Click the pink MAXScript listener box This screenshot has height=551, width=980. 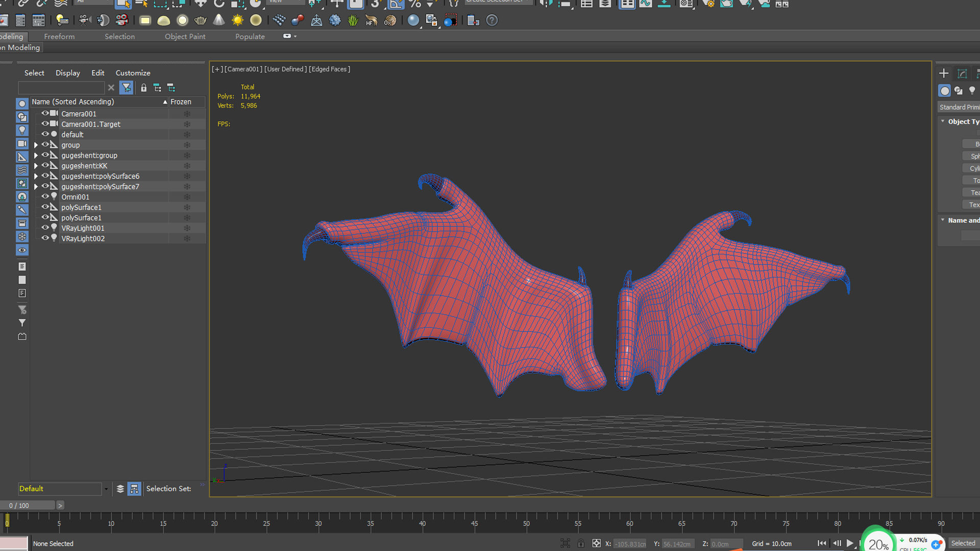pyautogui.click(x=14, y=543)
